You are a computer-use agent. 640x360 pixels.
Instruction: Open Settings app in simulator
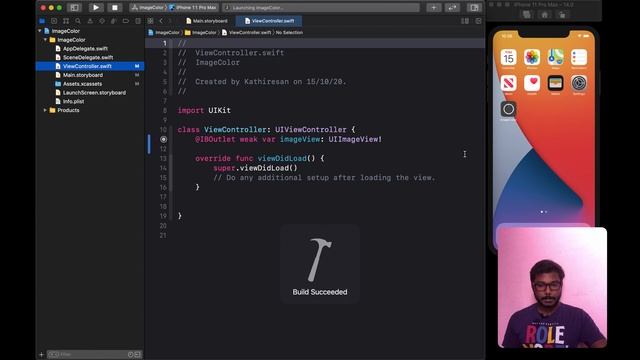tap(579, 83)
